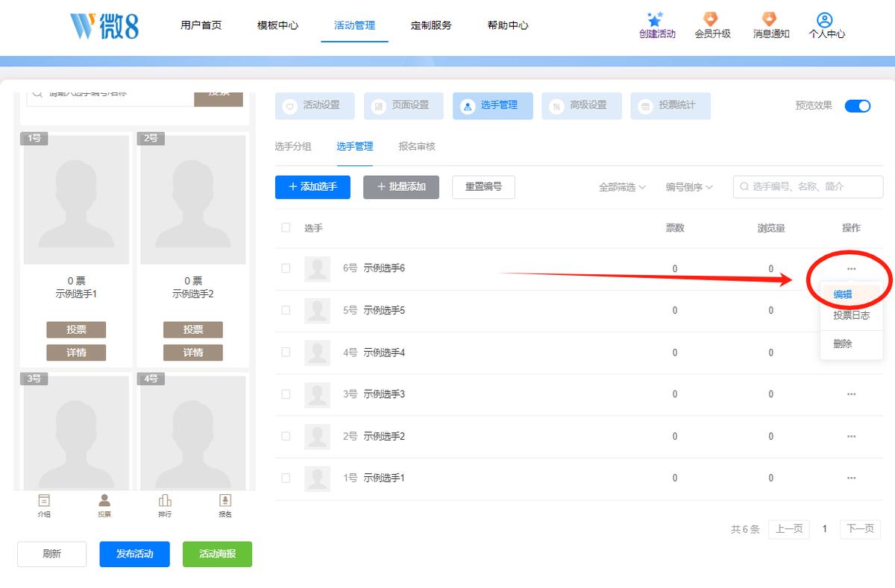Expand the 编号倒序 sort dropdown
Image resolution: width=895 pixels, height=588 pixels.
tap(689, 187)
